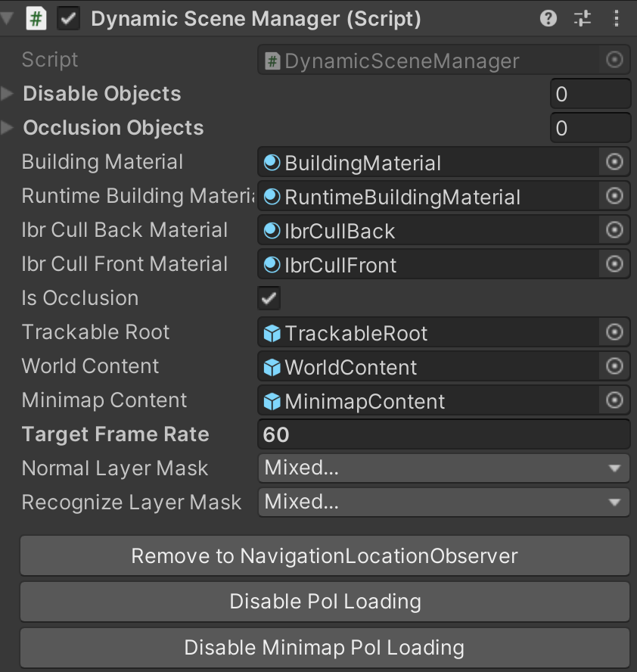Viewport: 637px width, 672px height.
Task: Click the C# script icon in header
Action: pyautogui.click(x=36, y=19)
